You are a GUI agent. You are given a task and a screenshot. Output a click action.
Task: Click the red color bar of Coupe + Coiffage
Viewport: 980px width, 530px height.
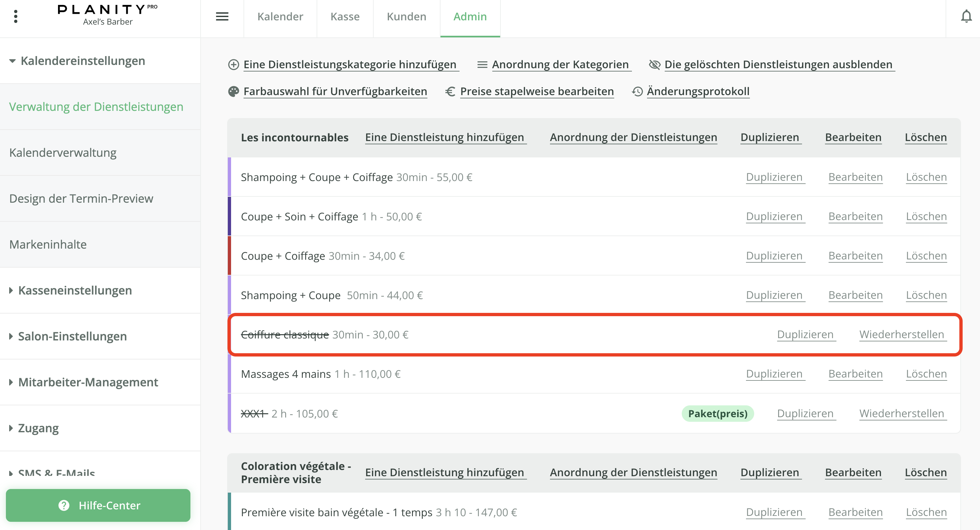coord(229,255)
